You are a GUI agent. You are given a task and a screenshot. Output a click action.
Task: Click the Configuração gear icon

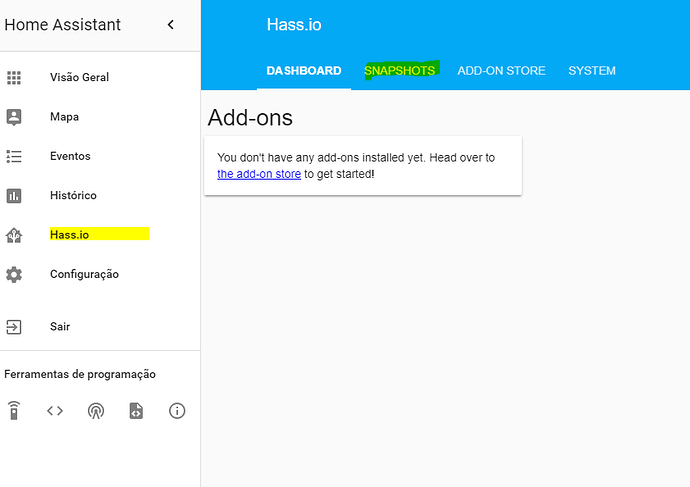pyautogui.click(x=14, y=275)
